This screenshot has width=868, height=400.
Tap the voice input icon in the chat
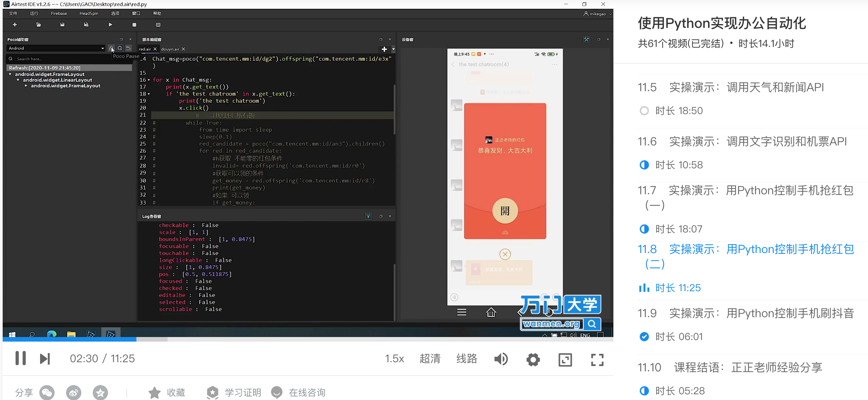coord(454,297)
